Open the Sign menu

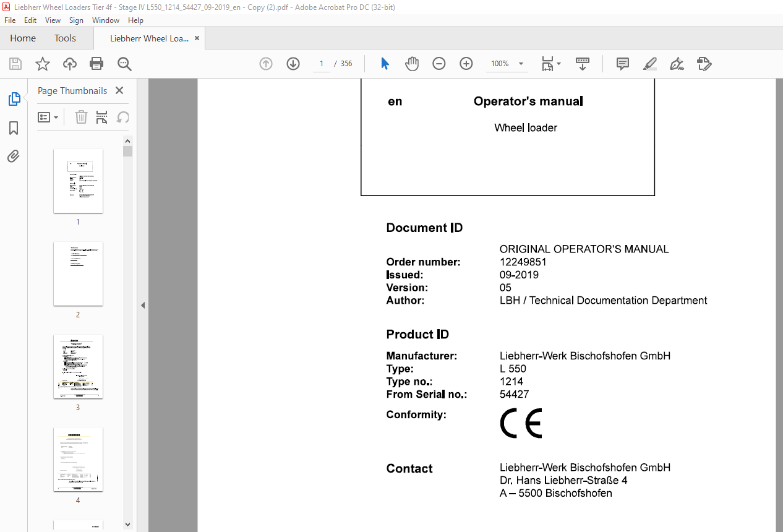click(76, 20)
